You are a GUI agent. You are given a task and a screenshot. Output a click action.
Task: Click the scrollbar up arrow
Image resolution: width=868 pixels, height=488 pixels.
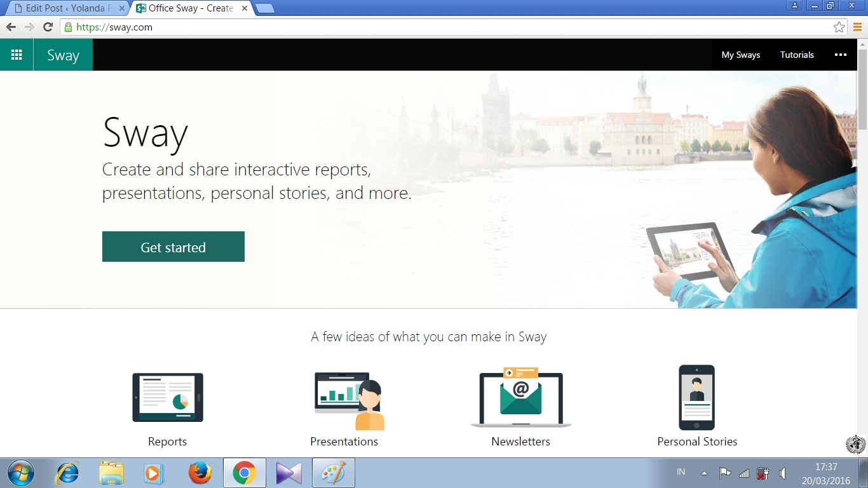(862, 44)
